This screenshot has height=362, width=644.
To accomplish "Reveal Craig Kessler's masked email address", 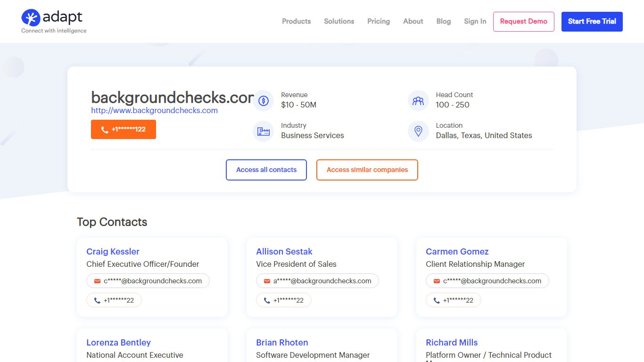I will point(148,281).
